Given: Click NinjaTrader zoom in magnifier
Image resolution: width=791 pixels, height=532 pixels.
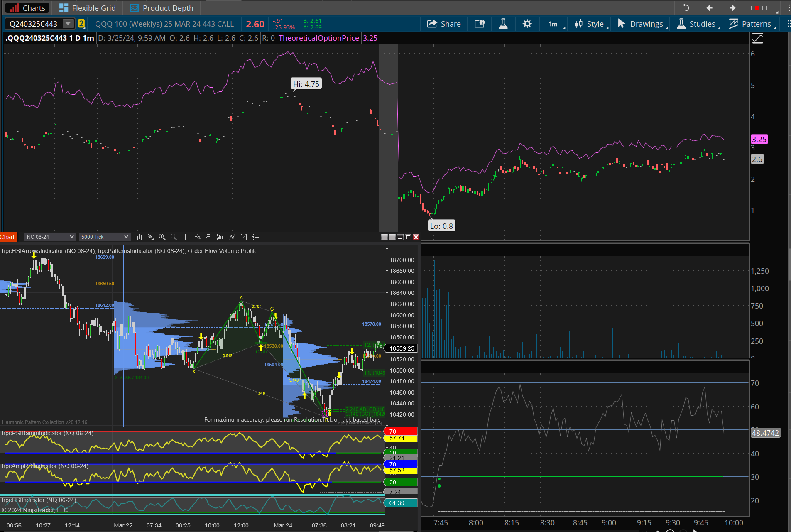Looking at the screenshot, I should [x=162, y=237].
